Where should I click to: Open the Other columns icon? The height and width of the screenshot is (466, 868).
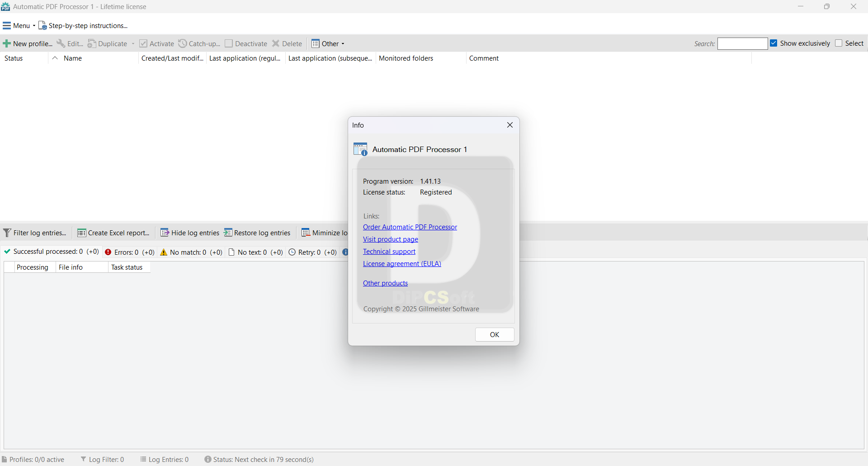tap(316, 43)
